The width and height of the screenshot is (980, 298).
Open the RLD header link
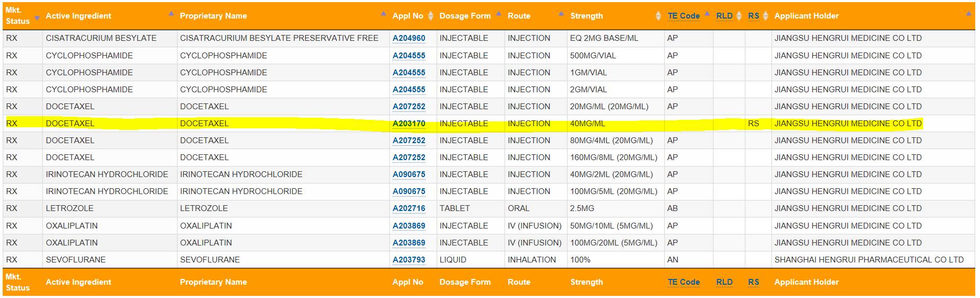(724, 16)
